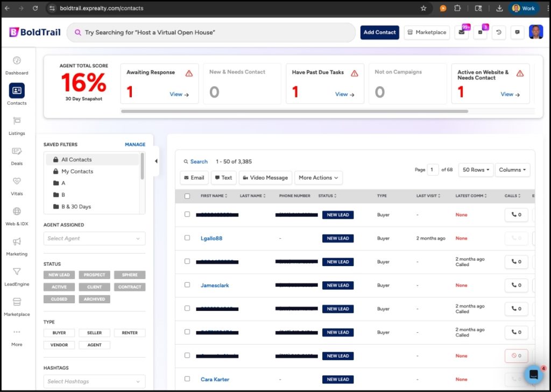This screenshot has height=392, width=551.
Task: Check the select-all checkbox in the table header
Action: tap(187, 196)
